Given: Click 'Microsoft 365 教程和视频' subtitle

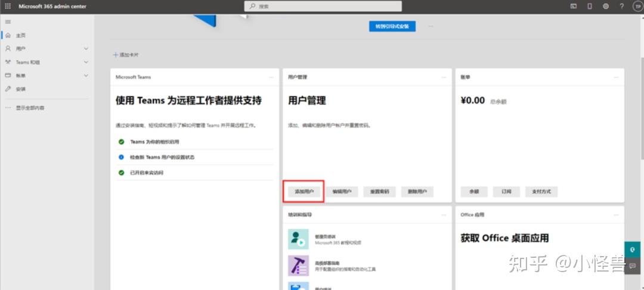Looking at the screenshot, I should tap(338, 243).
